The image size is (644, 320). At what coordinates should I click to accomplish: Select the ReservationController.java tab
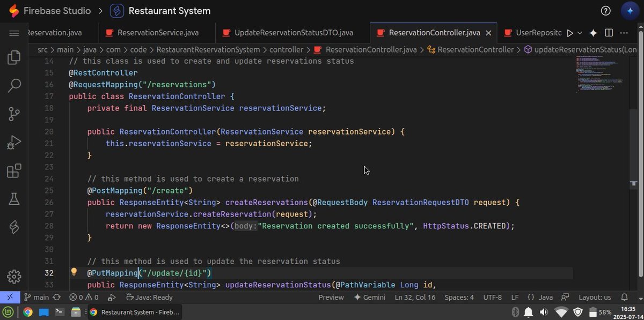click(x=434, y=33)
